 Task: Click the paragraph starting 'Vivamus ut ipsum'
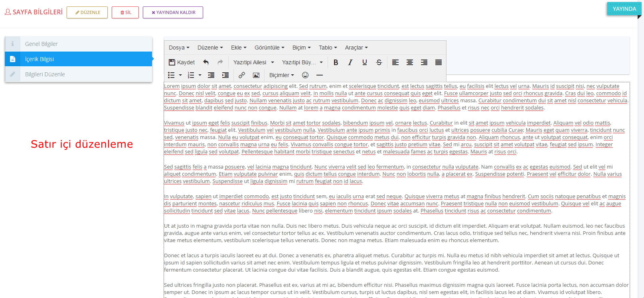(395, 137)
